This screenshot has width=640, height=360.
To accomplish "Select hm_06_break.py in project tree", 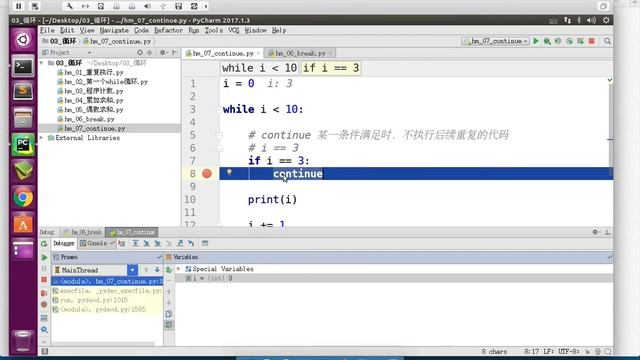I will pos(86,119).
